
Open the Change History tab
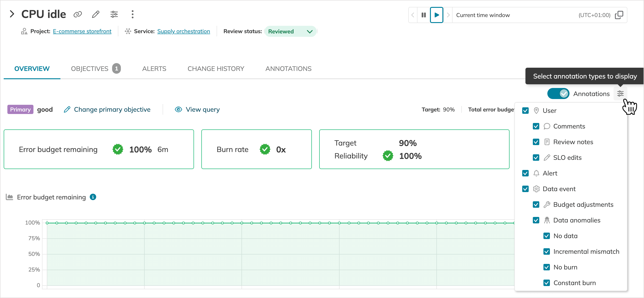point(215,69)
